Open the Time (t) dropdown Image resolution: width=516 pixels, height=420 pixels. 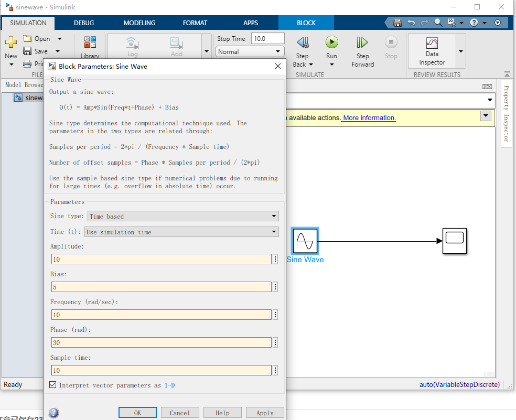pos(181,232)
